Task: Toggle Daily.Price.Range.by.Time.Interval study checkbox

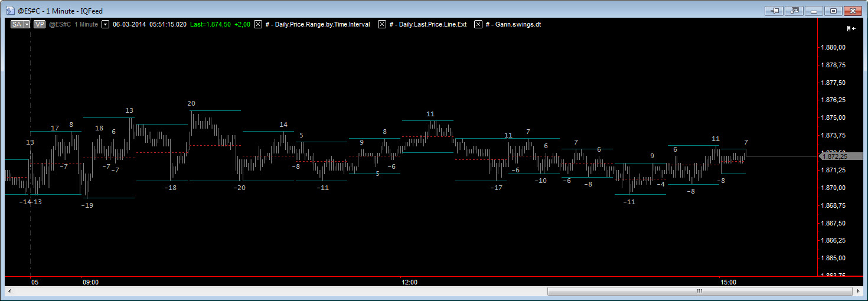Action: coord(258,24)
